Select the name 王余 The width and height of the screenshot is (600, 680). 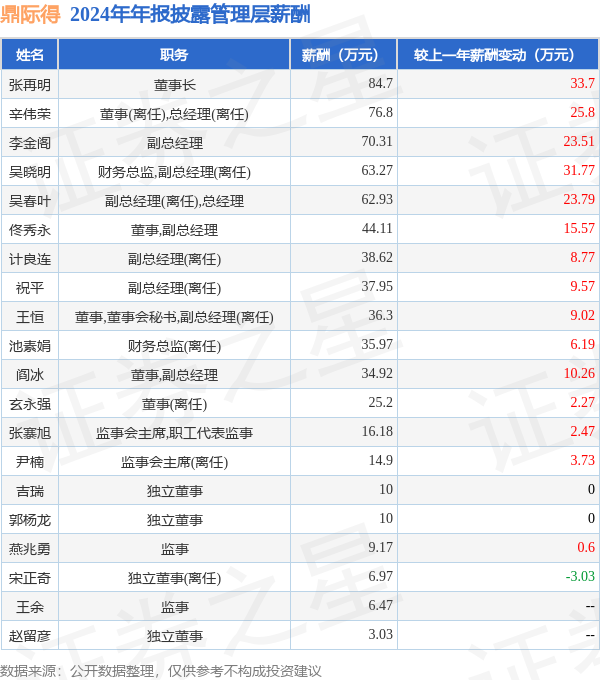(x=30, y=608)
